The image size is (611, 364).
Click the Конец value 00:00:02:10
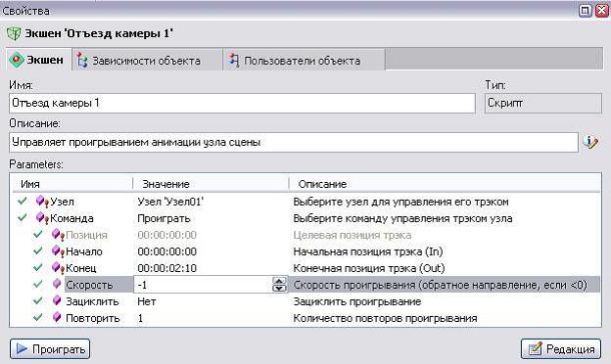click(x=166, y=269)
